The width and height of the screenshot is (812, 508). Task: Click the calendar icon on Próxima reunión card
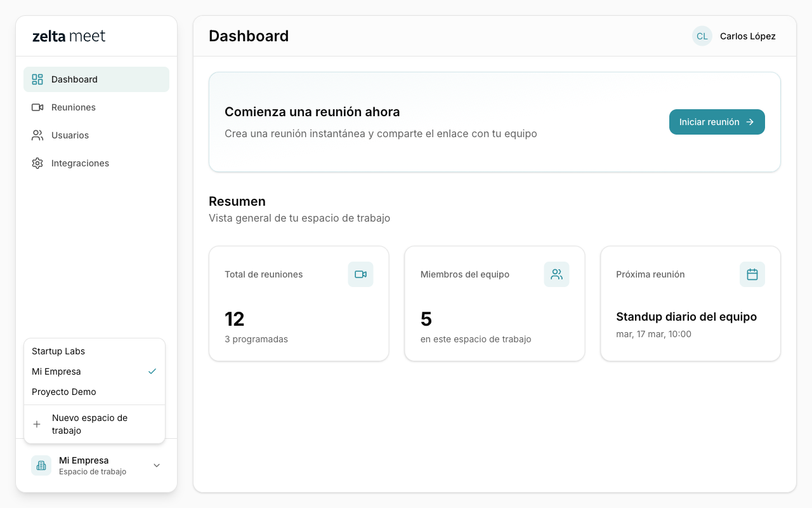coord(752,274)
